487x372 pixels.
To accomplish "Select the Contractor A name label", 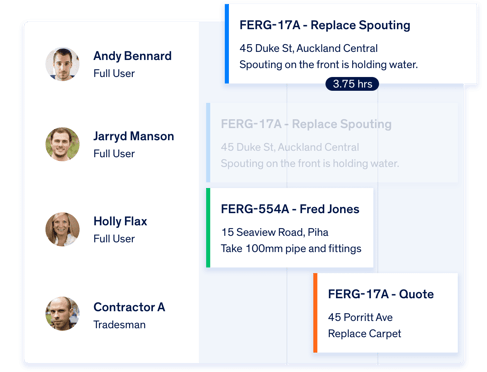I will click(x=129, y=307).
